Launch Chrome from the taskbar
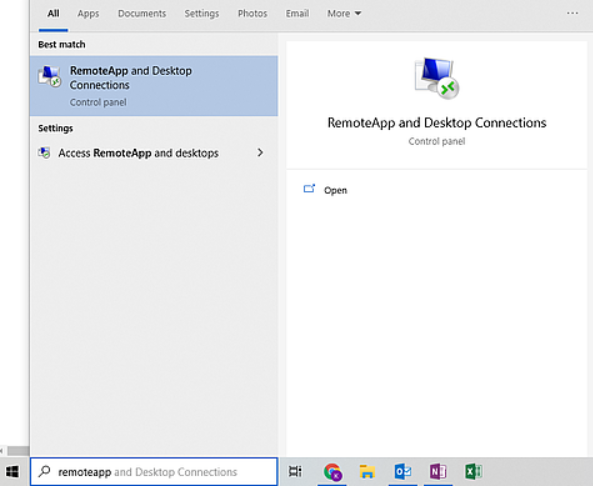Viewport: 593px width, 486px height. click(x=332, y=472)
